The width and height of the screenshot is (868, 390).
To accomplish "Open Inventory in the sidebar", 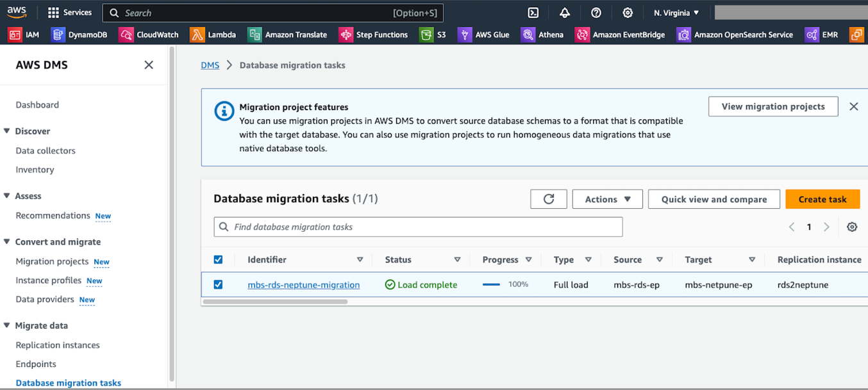I will click(x=35, y=170).
